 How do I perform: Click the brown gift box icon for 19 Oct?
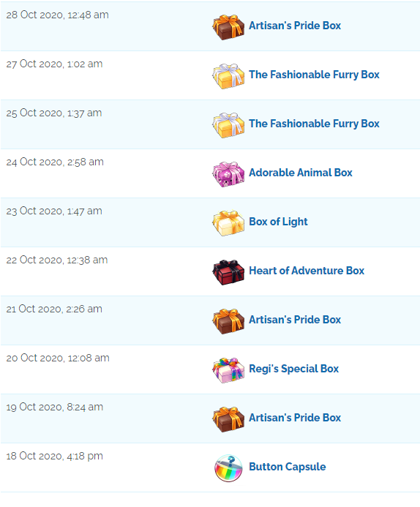click(228, 419)
